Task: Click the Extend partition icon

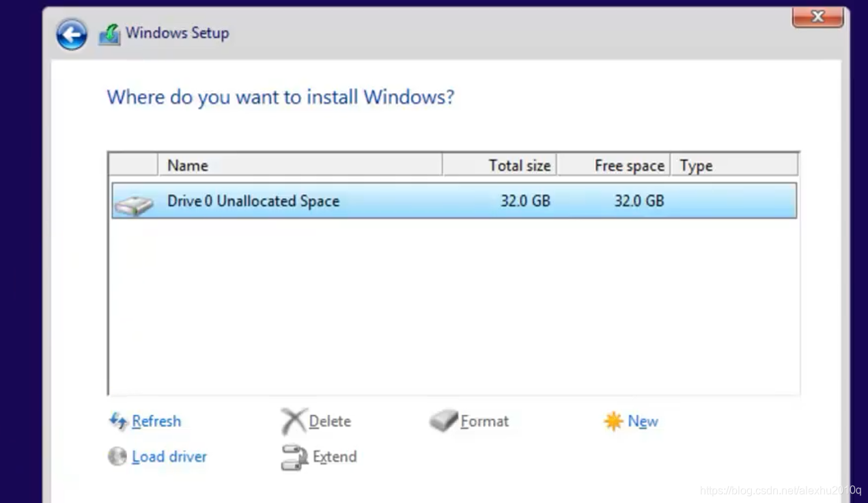Action: pos(294,457)
